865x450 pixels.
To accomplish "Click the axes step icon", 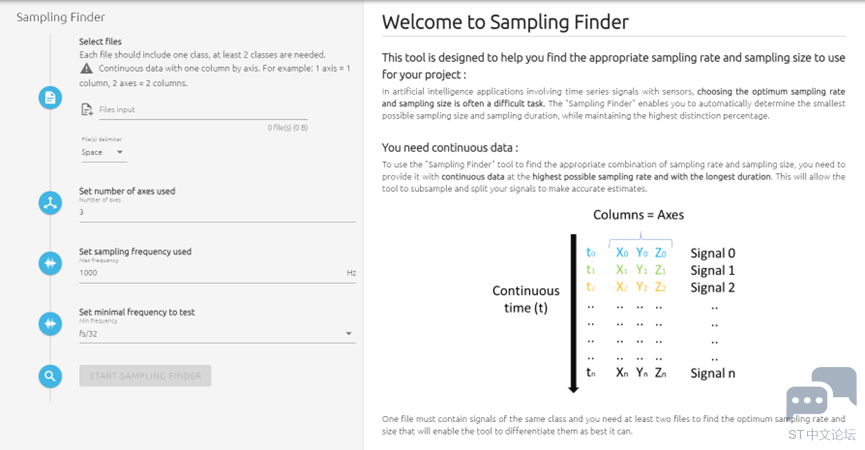I will click(50, 203).
